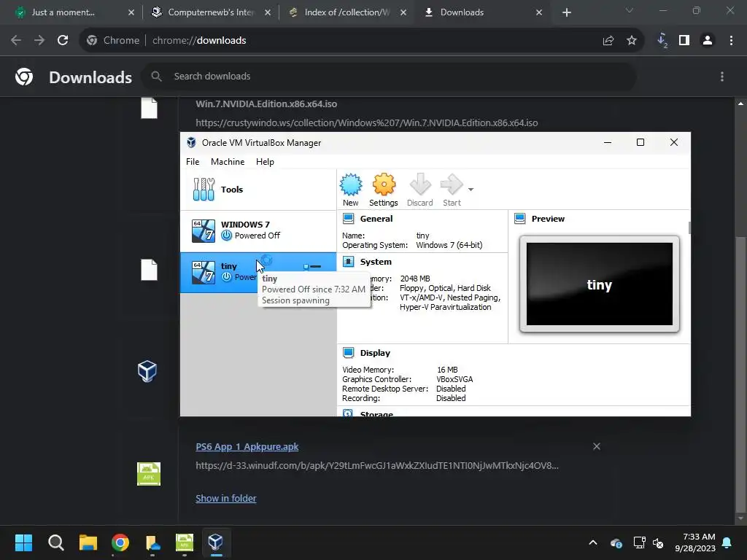The image size is (747, 560).
Task: Toggle the Chrome side panel
Action: pyautogui.click(x=684, y=41)
